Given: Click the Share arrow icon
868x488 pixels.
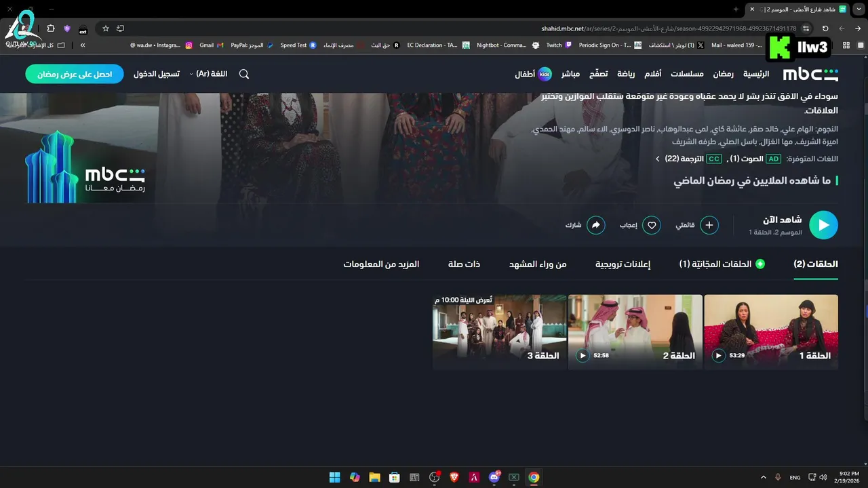Looking at the screenshot, I should point(595,225).
